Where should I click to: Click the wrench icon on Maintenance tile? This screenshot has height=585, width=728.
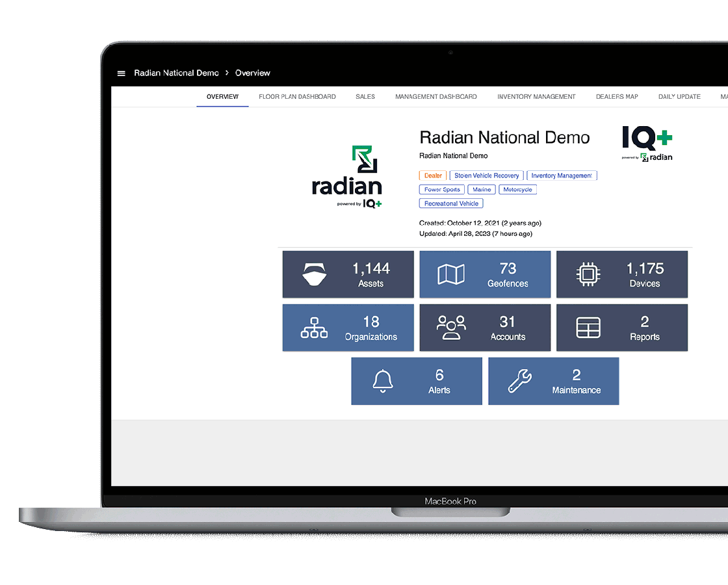520,381
